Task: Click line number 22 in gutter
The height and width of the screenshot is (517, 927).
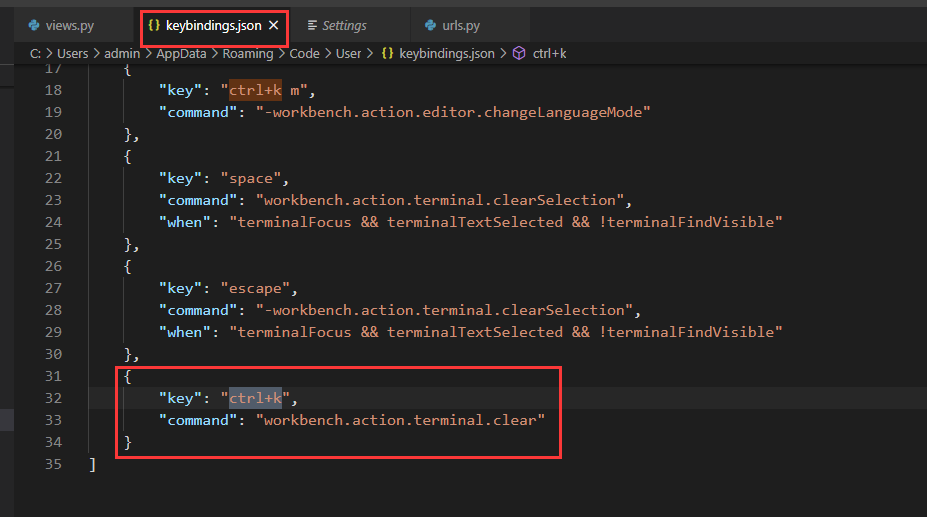Action: pyautogui.click(x=53, y=178)
